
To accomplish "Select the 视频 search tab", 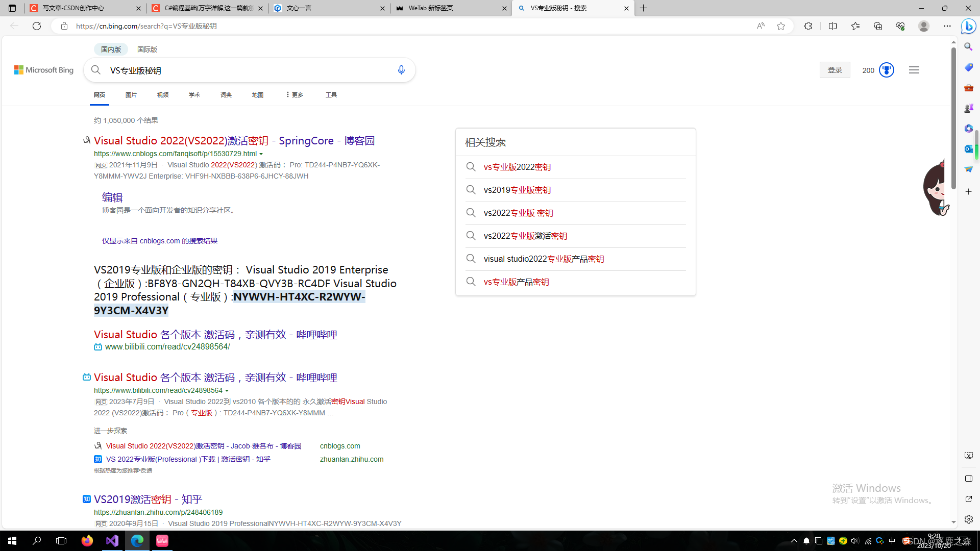I will point(163,95).
